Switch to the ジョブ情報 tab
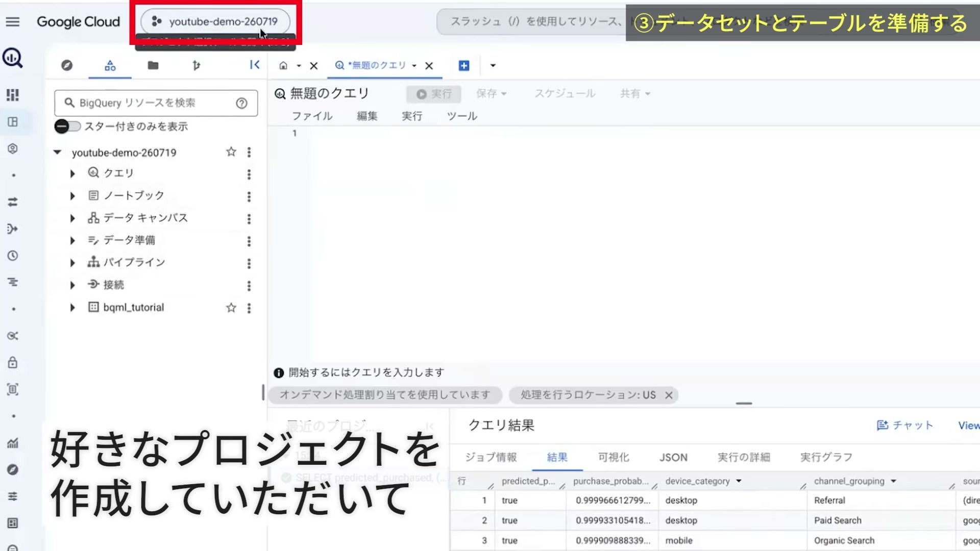 (x=491, y=457)
